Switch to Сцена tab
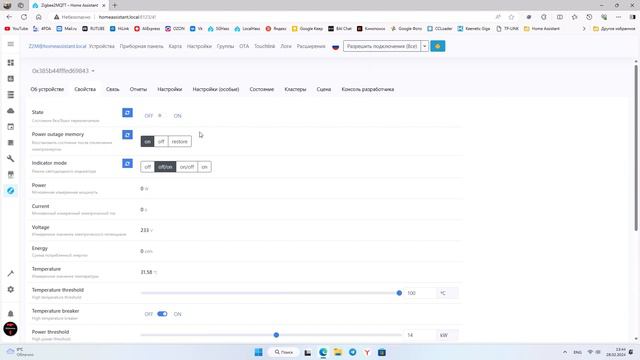Screen dimensions: 640x360 pyautogui.click(x=324, y=89)
